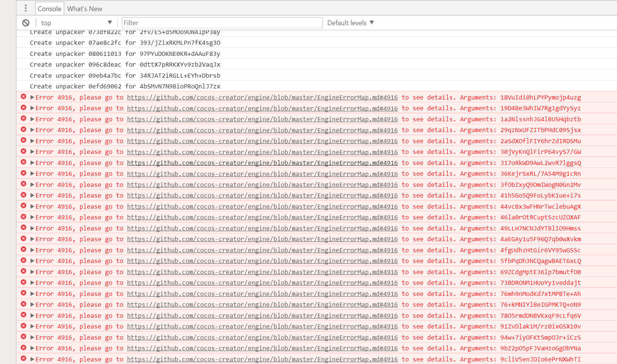The width and height of the screenshot is (617, 364).
Task: Click the error icon beside argument 91ZvDlak1M/rz0ixGSX10v
Action: [23, 326]
